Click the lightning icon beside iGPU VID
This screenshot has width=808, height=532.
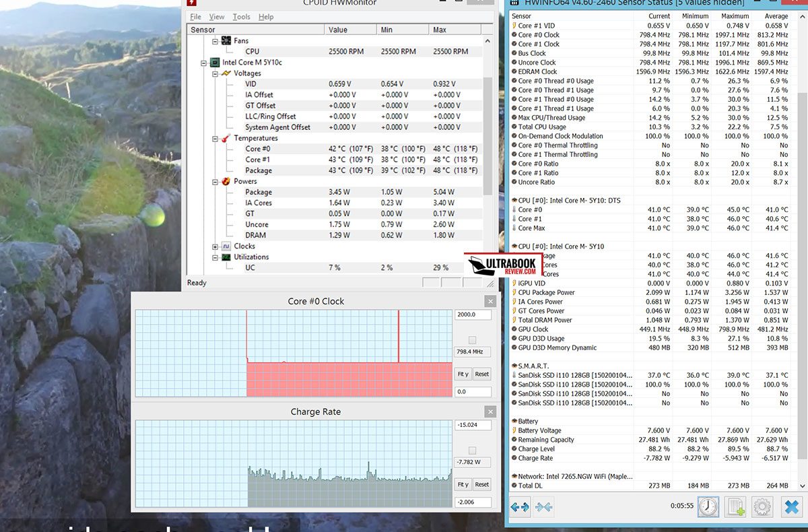click(514, 284)
